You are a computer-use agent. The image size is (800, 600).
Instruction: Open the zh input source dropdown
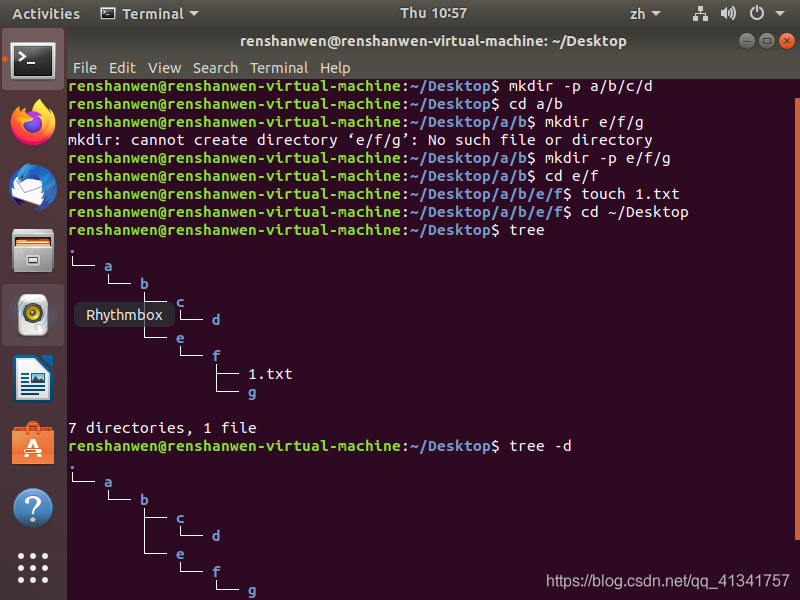coord(645,14)
